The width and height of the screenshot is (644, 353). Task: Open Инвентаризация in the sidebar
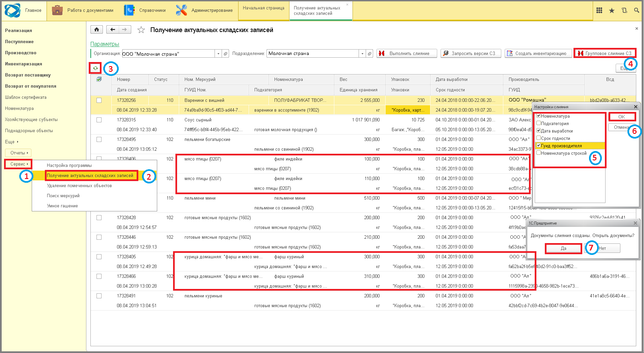[x=24, y=64]
